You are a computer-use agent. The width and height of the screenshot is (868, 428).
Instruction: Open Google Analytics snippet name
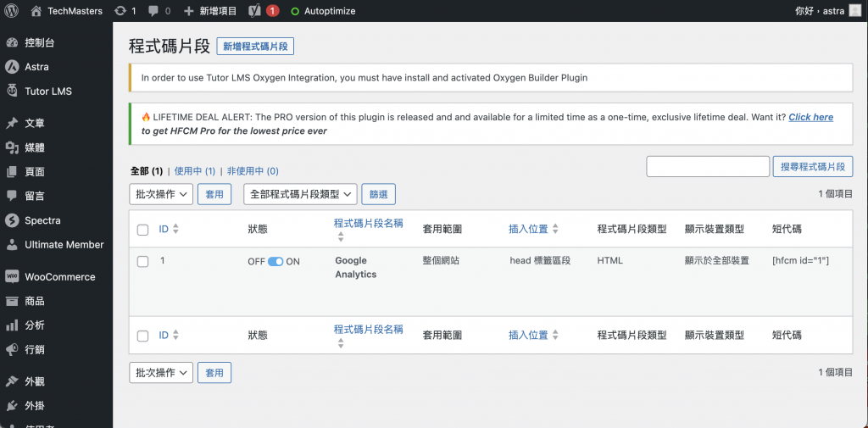(355, 268)
